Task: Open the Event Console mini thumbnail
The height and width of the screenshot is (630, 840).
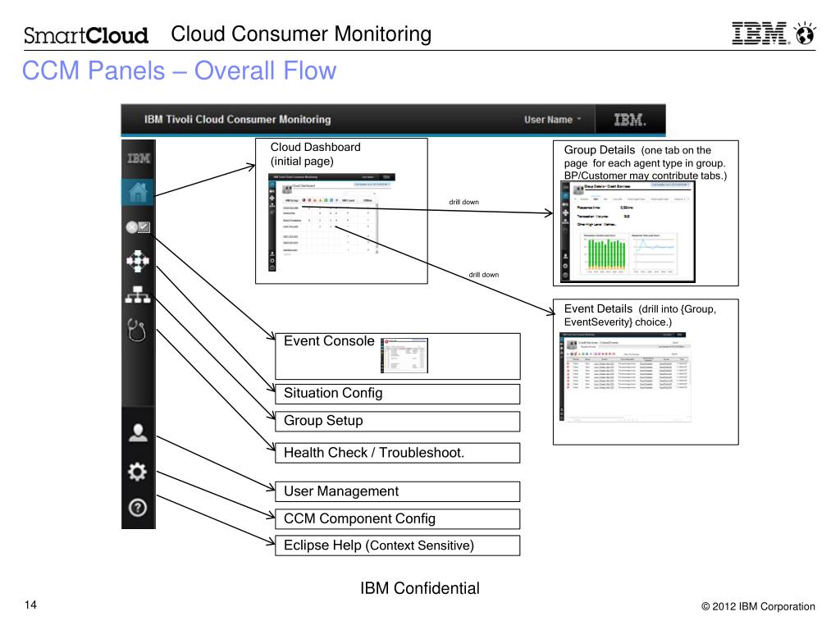Action: coord(404,355)
